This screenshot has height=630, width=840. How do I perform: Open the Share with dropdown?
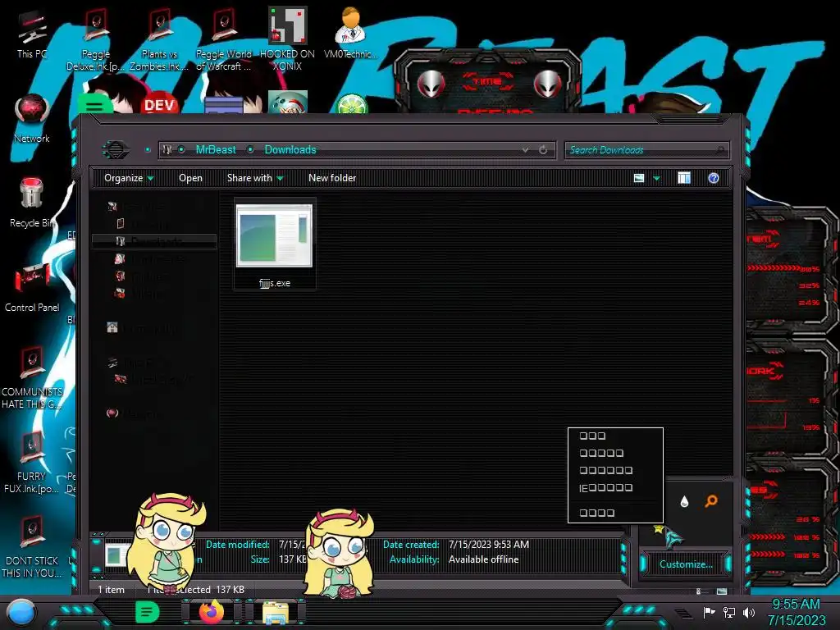[x=255, y=178]
